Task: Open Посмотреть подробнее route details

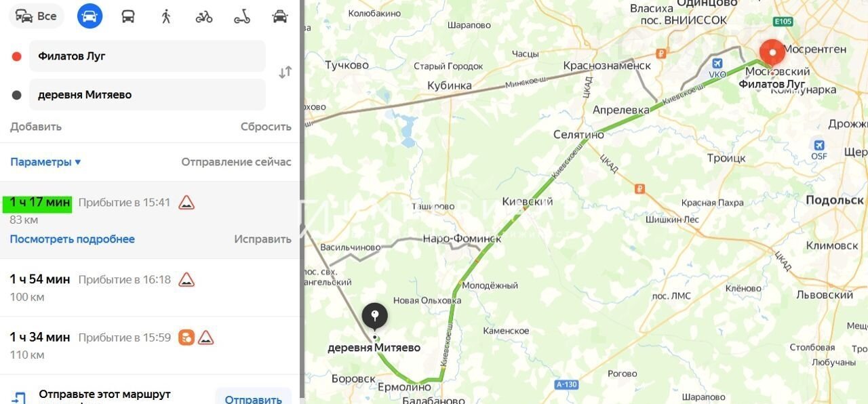Action: 73,239
